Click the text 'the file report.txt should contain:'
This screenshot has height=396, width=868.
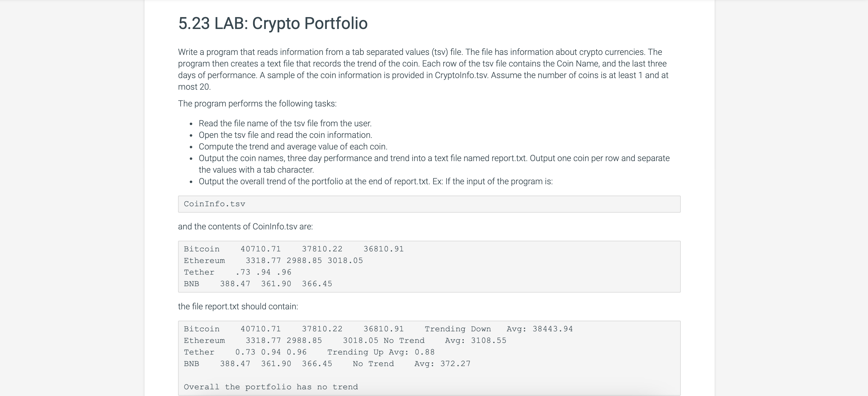point(238,307)
